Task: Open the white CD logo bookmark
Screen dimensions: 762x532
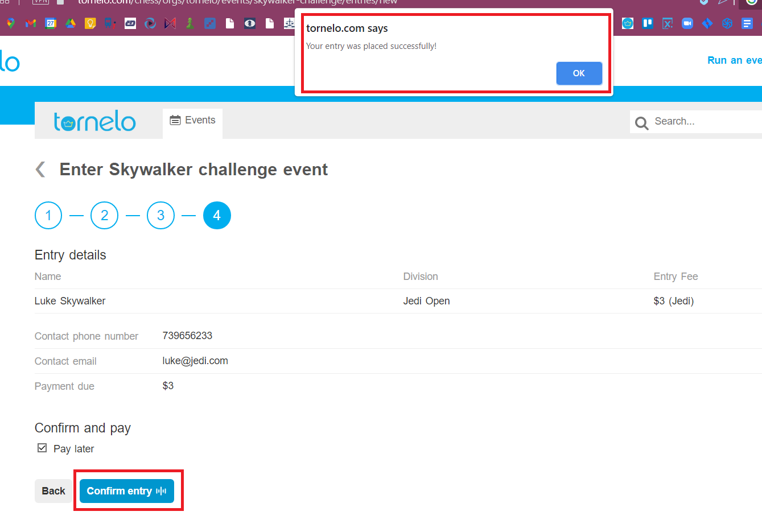Action: coord(130,23)
